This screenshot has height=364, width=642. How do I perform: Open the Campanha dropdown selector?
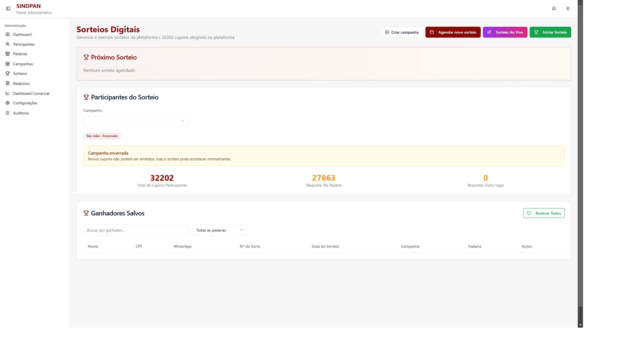(136, 121)
